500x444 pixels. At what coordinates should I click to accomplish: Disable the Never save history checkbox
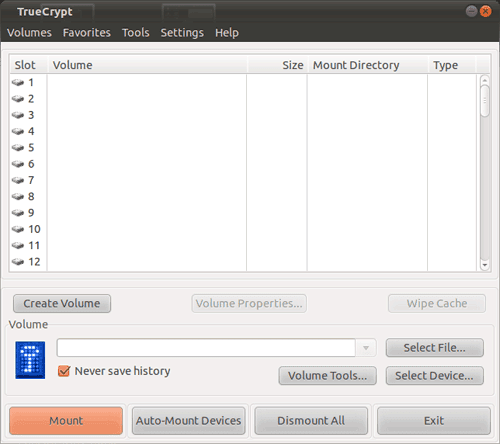click(64, 371)
